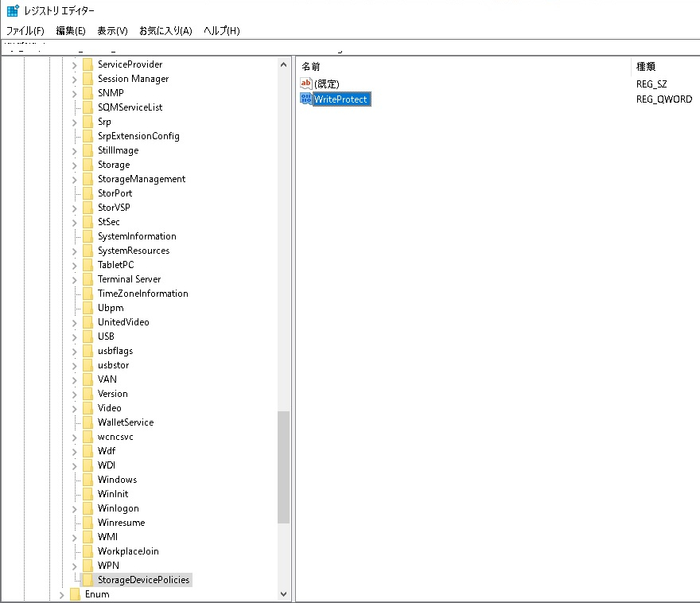Expand the Enum key

(62, 593)
